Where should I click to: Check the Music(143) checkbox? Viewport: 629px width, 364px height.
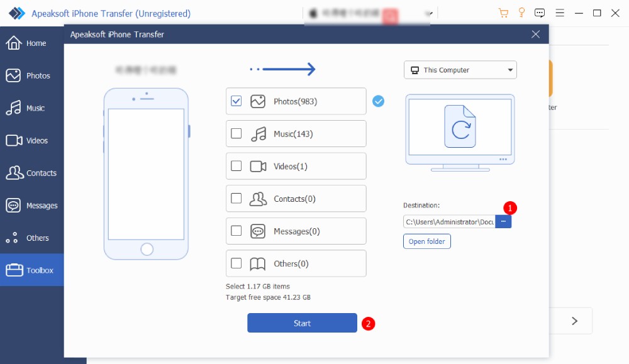pos(237,133)
